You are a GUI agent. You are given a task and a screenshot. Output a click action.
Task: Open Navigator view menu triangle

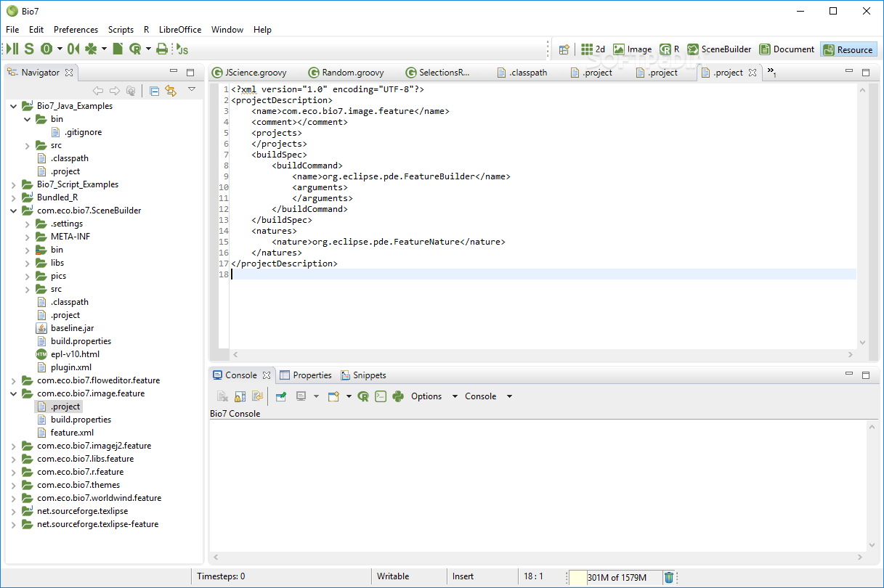[x=192, y=89]
